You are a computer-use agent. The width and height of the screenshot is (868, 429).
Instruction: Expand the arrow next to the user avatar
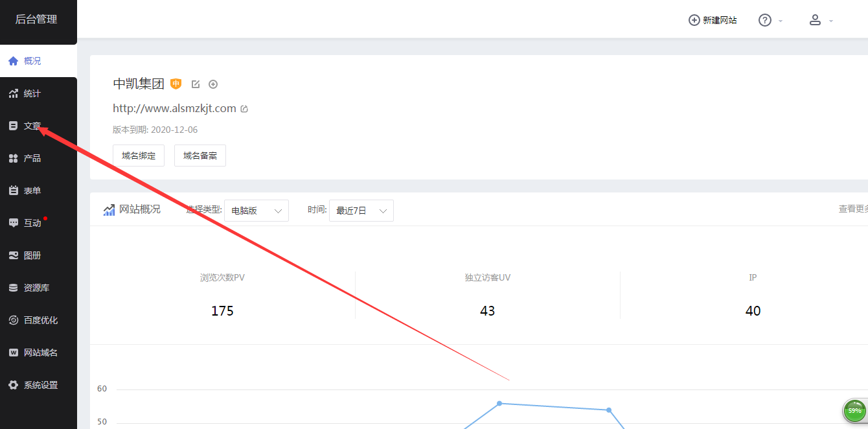831,21
